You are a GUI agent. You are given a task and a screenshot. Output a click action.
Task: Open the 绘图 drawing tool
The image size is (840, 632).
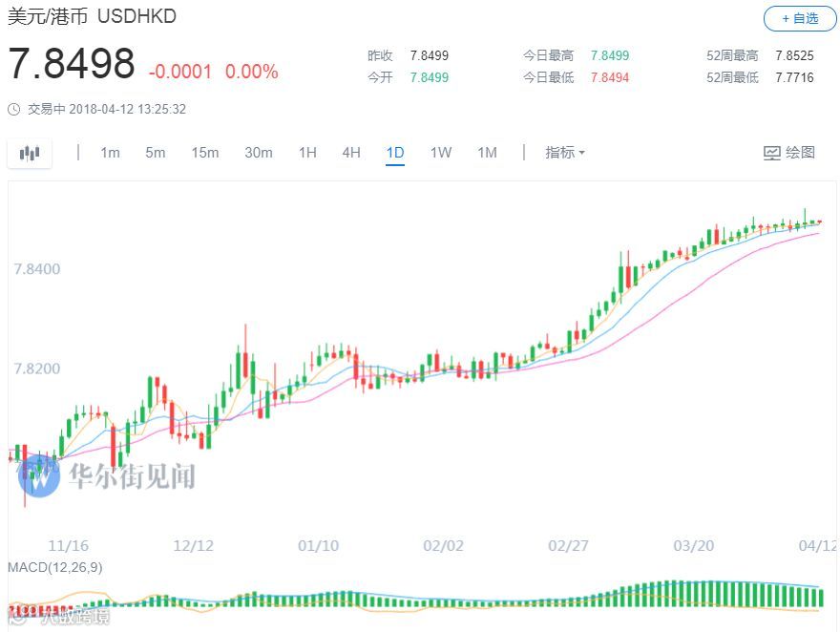pos(789,153)
